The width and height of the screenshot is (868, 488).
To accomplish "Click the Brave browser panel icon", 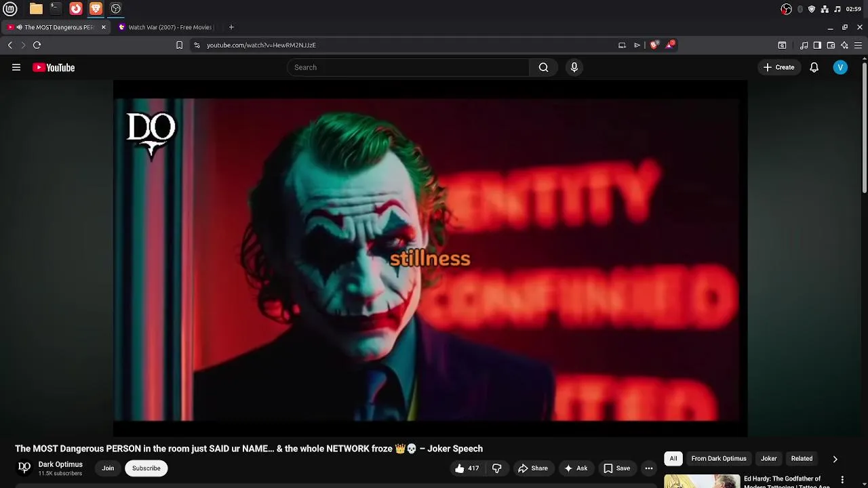I will pyautogui.click(x=96, y=9).
